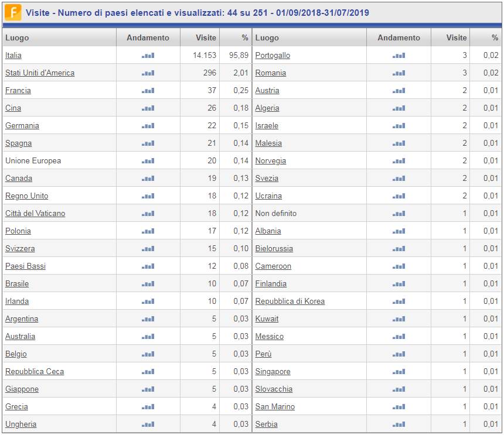The width and height of the screenshot is (504, 435).
Task: Open the Finlandia link
Action: pos(271,283)
